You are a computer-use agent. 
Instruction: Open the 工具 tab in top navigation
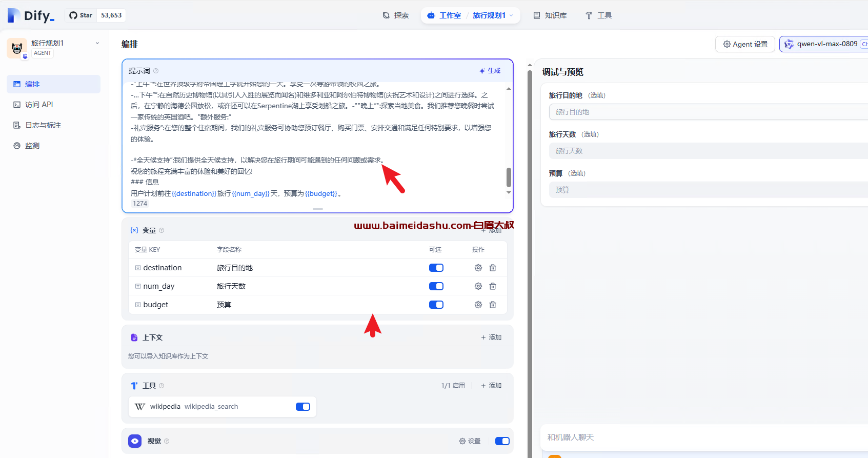coord(598,15)
